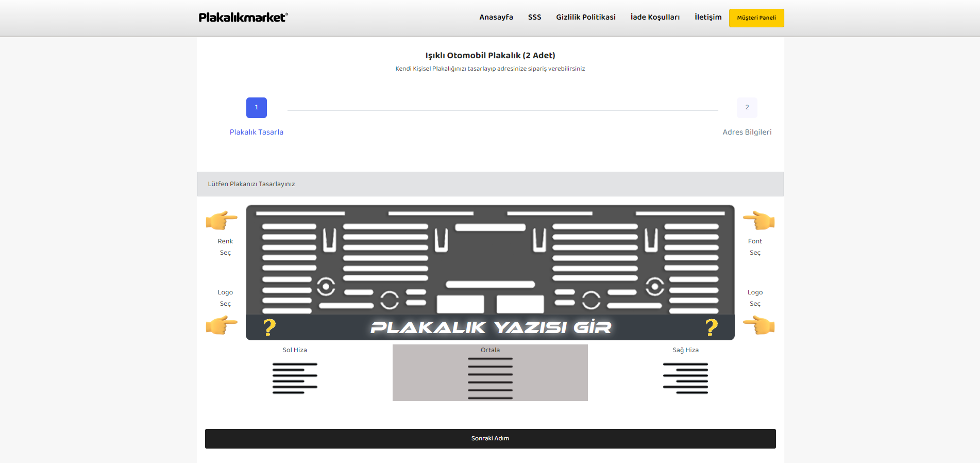
Task: Click the left yellow question mark logo
Action: [x=269, y=327]
